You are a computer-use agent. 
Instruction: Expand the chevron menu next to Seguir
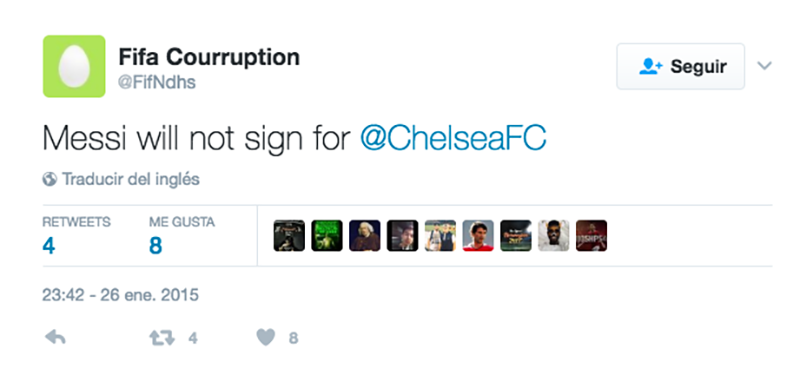(764, 66)
